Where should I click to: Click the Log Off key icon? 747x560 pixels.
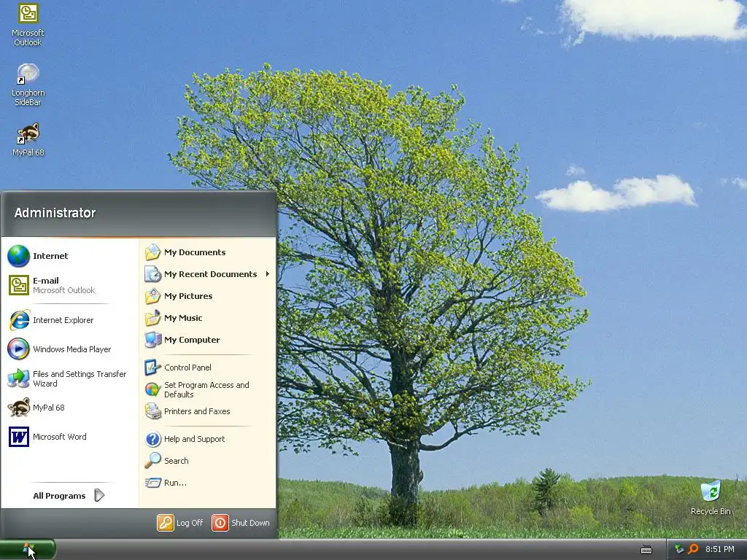click(166, 523)
